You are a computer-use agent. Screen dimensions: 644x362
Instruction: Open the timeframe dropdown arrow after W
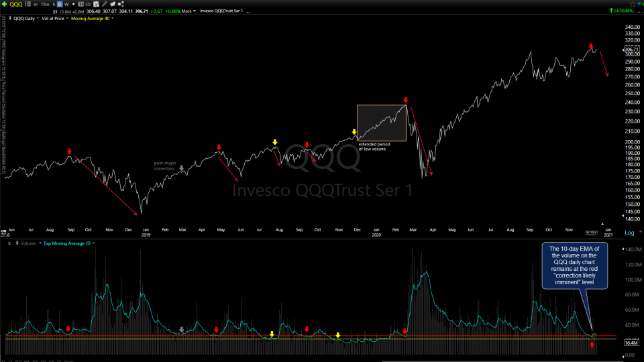tap(74, 4)
